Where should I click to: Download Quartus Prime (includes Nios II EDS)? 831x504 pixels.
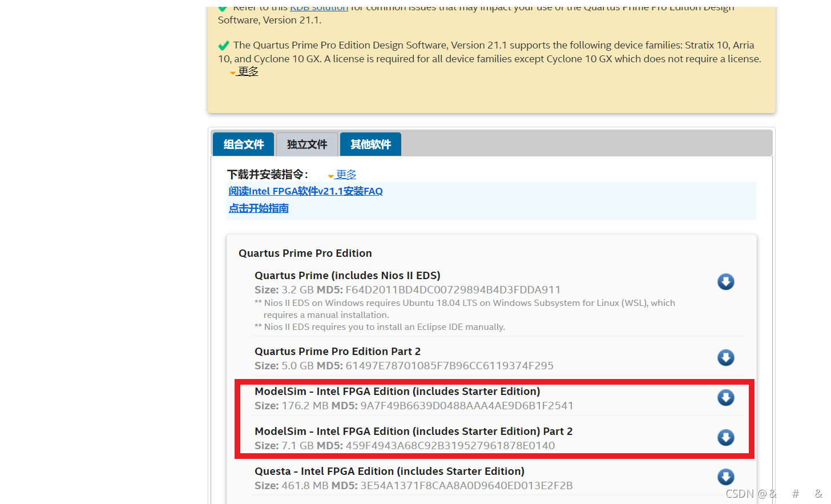pyautogui.click(x=725, y=282)
